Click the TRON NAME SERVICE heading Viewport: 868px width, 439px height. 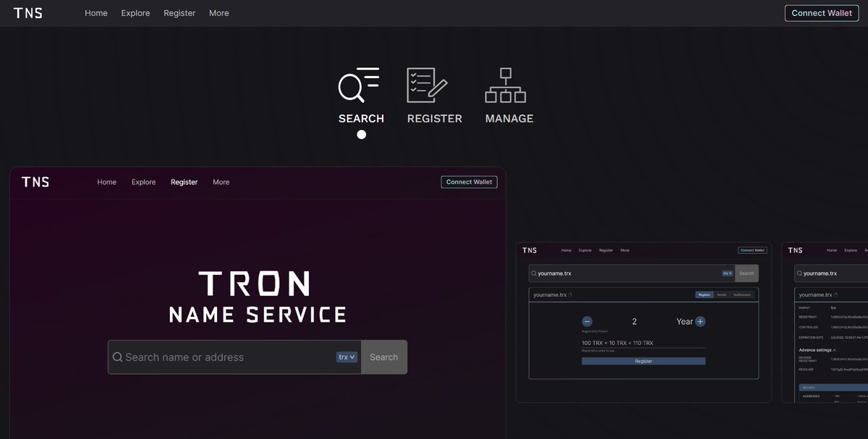(258, 297)
